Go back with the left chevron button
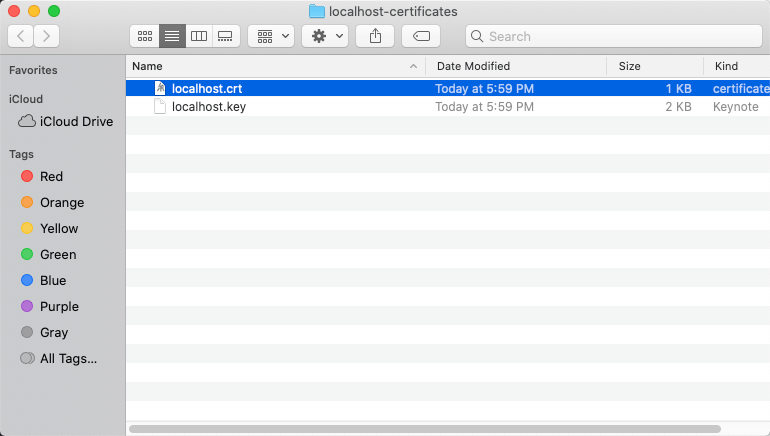 [21, 36]
